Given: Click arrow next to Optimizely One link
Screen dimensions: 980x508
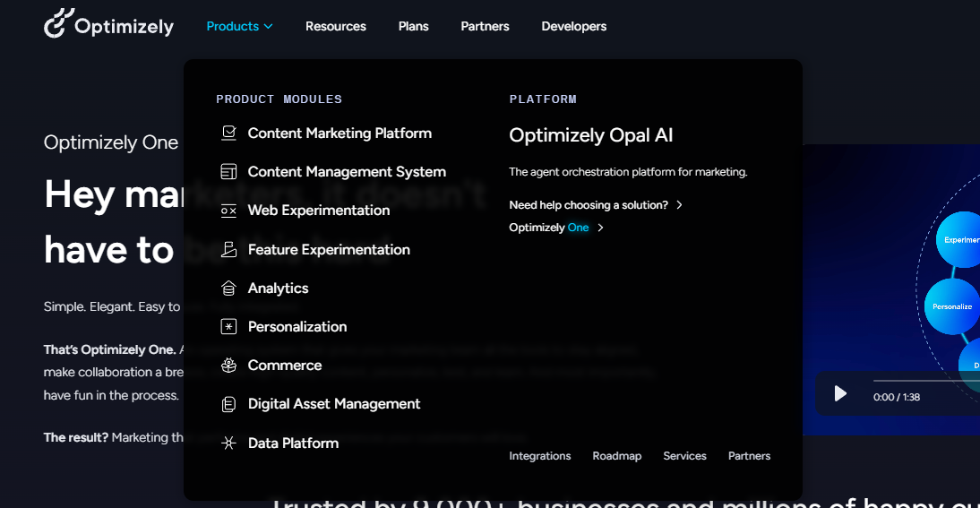Looking at the screenshot, I should (x=600, y=228).
